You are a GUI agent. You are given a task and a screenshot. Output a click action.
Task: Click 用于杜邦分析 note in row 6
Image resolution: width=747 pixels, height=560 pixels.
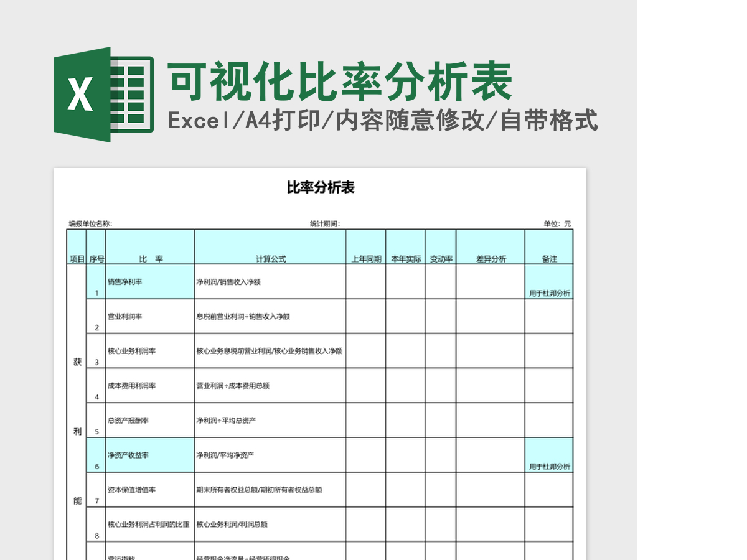(x=549, y=467)
